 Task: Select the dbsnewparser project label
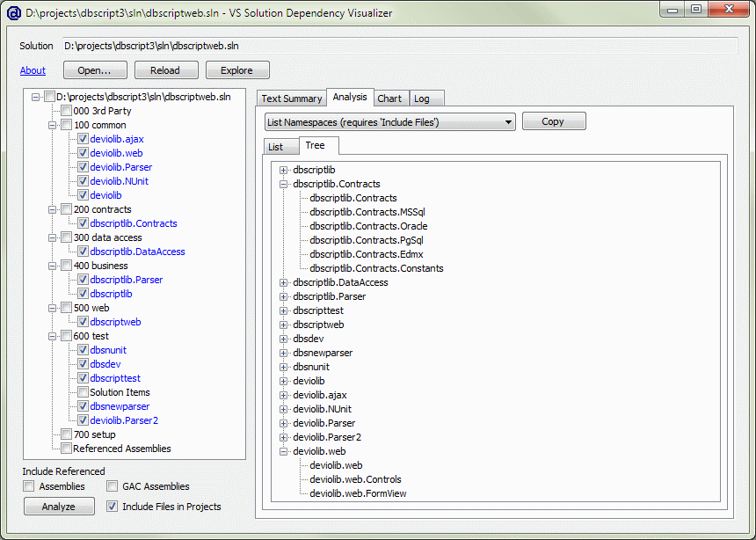coord(120,406)
